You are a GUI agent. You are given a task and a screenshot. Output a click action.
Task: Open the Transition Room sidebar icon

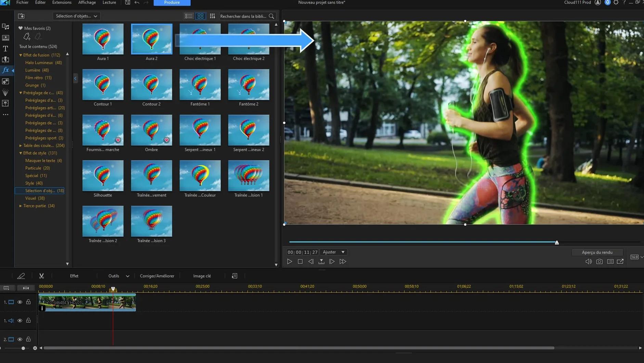(5, 60)
